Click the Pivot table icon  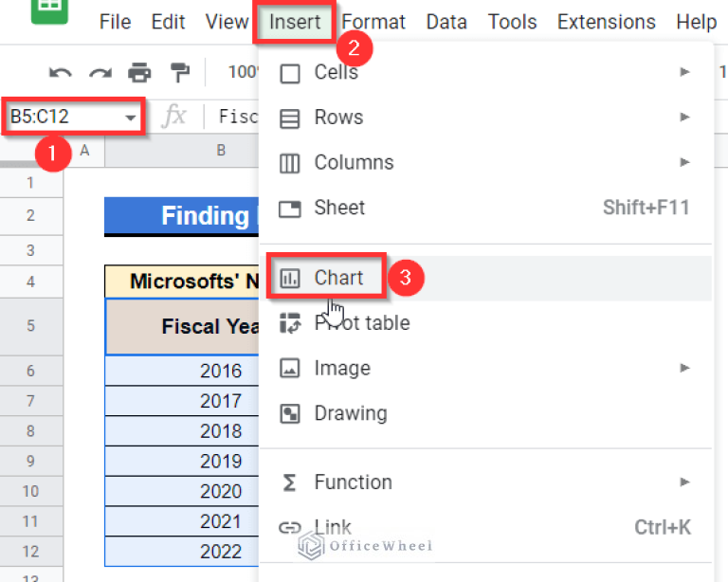click(x=290, y=323)
